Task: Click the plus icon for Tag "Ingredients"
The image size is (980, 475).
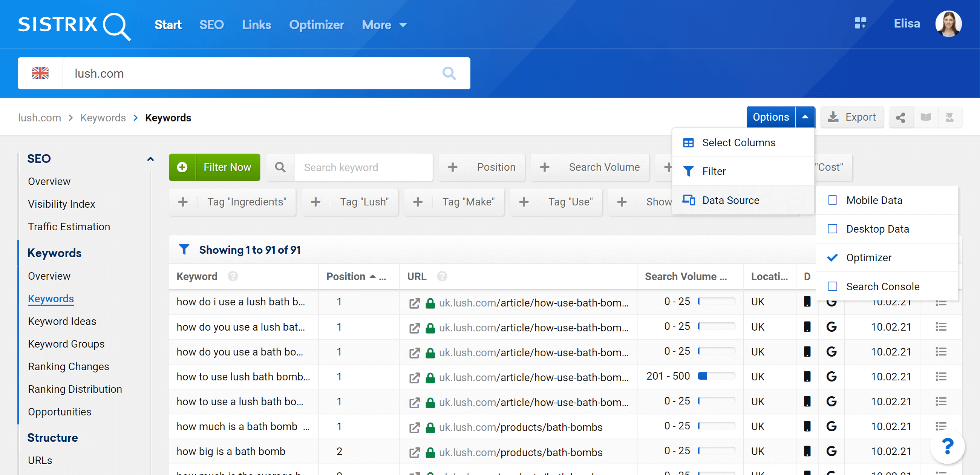Action: coord(183,202)
